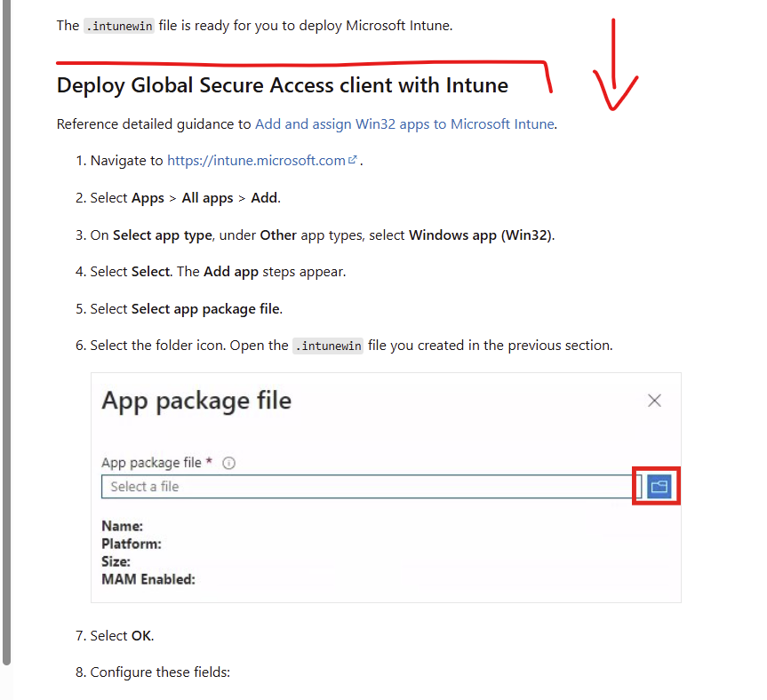Image resolution: width=767 pixels, height=700 pixels.
Task: Click bold Windows app (Win32) text
Action: click(x=480, y=235)
